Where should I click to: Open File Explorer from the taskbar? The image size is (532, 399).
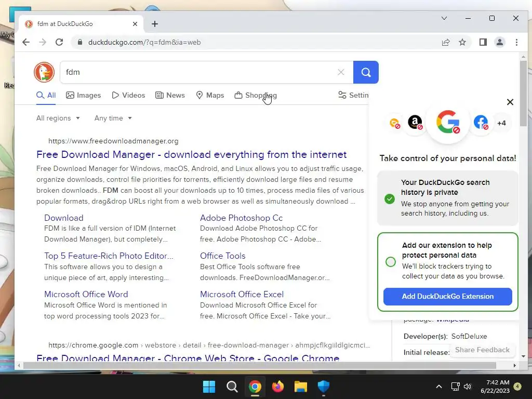click(x=301, y=387)
